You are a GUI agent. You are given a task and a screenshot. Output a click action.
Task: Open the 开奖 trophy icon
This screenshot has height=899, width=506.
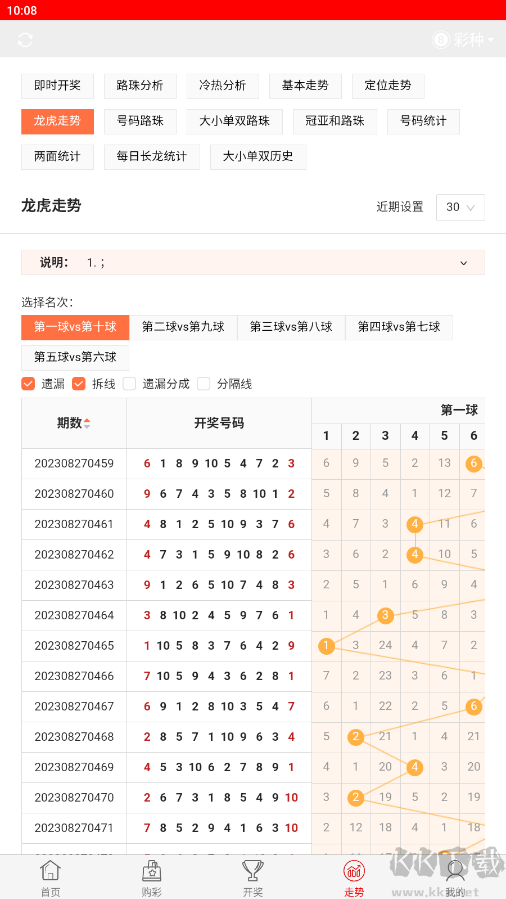click(253, 870)
